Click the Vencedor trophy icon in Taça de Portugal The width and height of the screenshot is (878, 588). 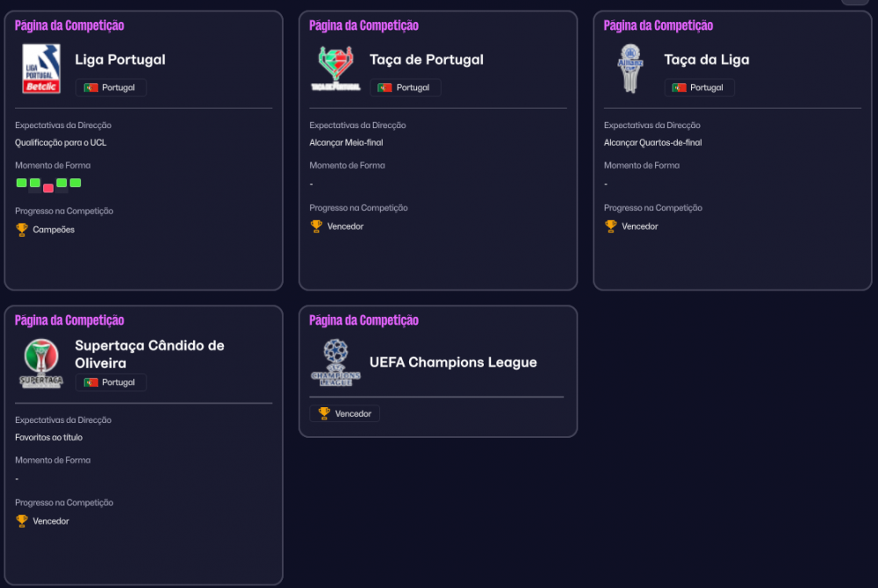click(316, 226)
